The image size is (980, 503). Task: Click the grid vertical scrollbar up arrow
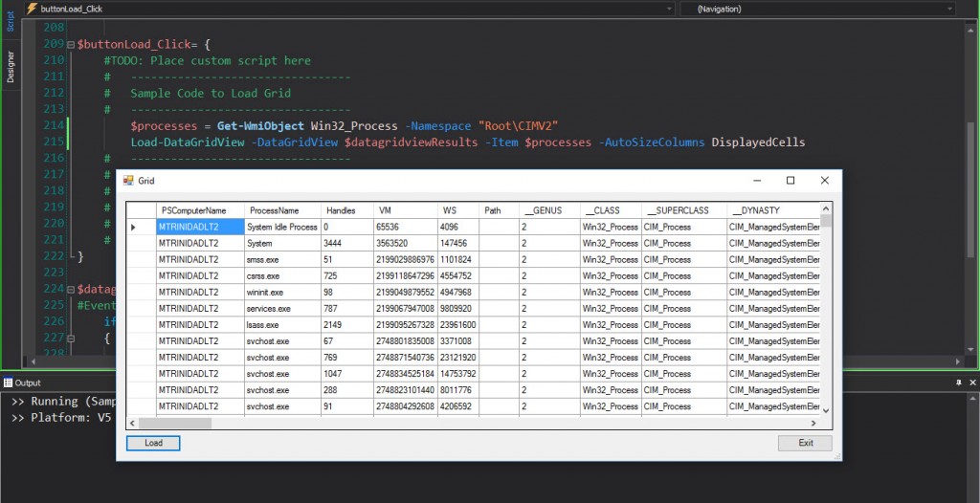pos(826,208)
